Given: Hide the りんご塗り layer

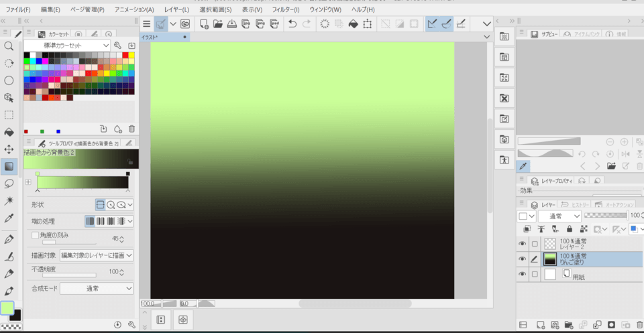Looking at the screenshot, I should point(522,259).
